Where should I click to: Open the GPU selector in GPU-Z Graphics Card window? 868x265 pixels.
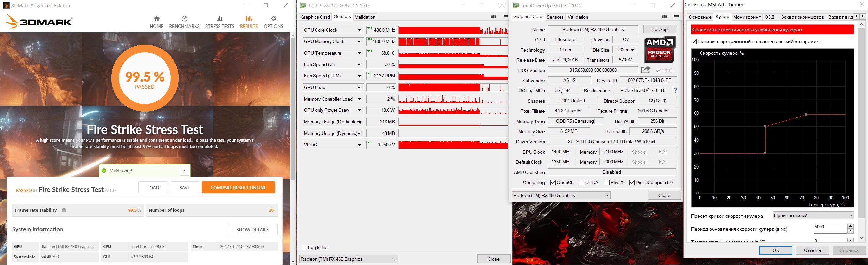[561, 195]
